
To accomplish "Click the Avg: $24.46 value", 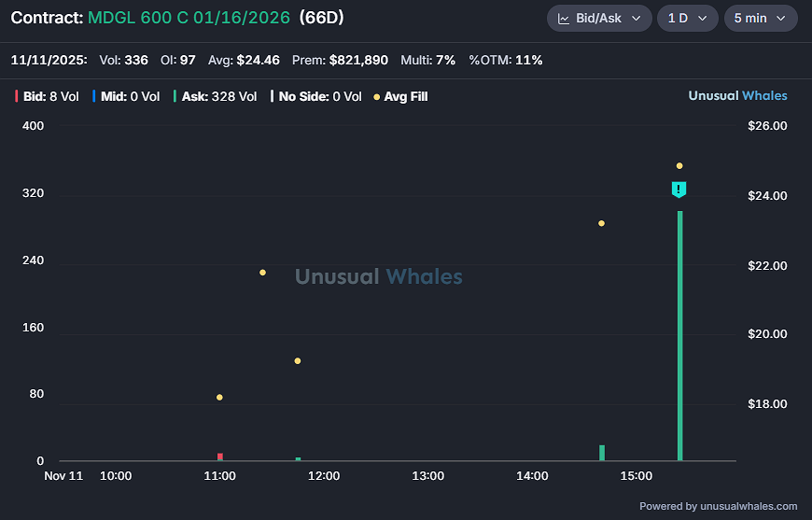I will [x=244, y=60].
